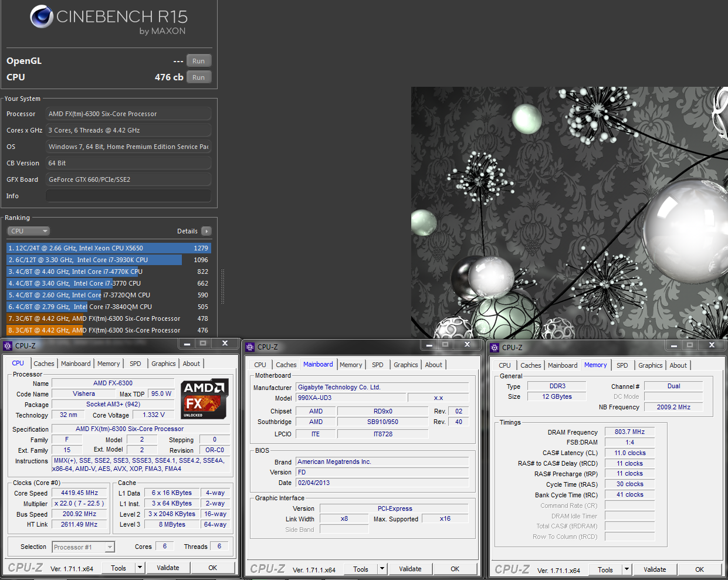728x580 pixels.
Task: Open Caches tab in Mainboard CPU-Z window
Action: (286, 365)
